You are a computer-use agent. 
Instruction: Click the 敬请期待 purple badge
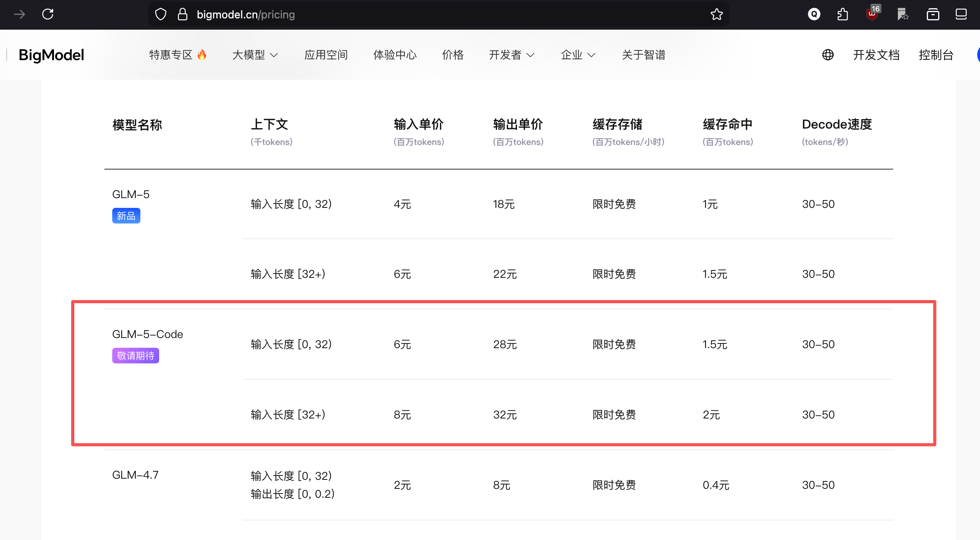coord(135,356)
